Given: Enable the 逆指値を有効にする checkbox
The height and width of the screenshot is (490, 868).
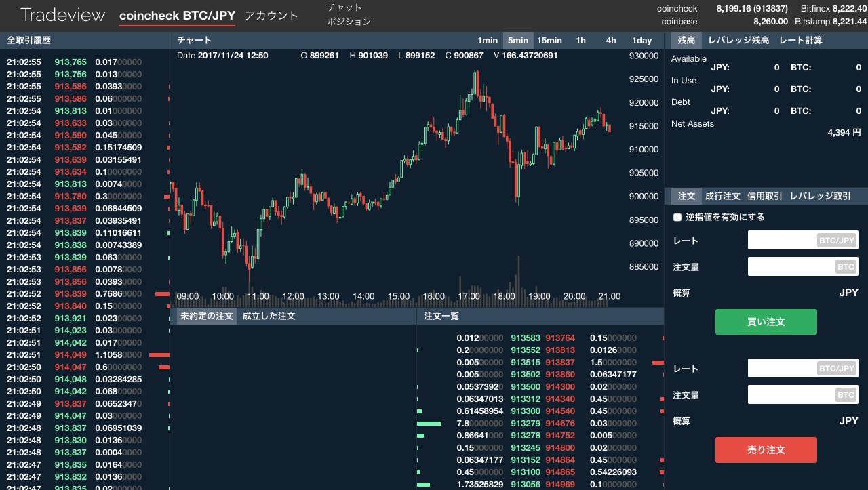Looking at the screenshot, I should pos(677,218).
